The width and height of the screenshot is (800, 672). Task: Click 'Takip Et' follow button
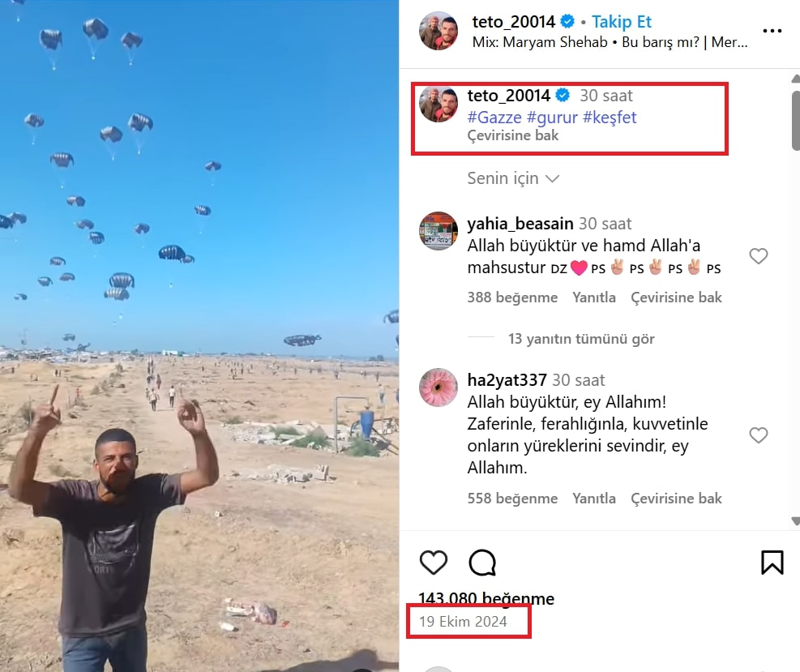pyautogui.click(x=622, y=21)
